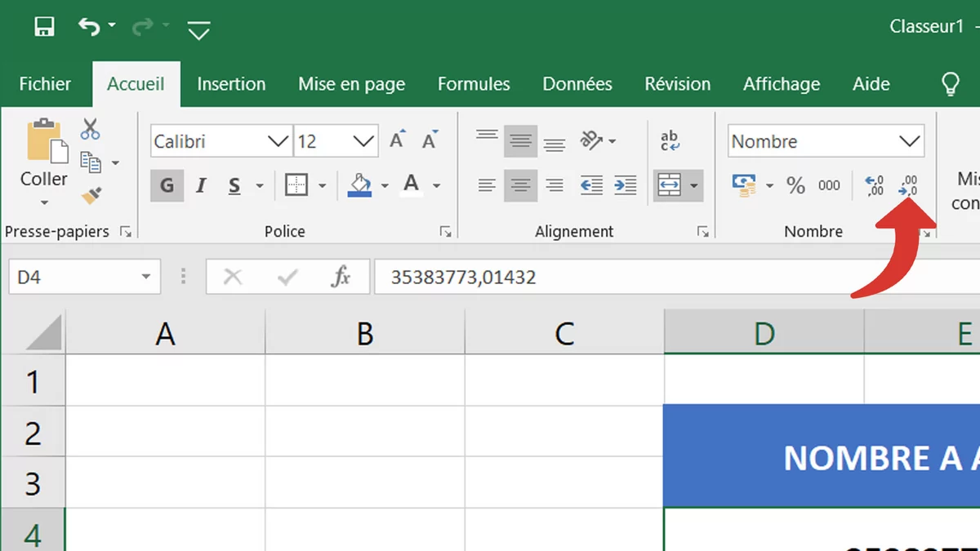
Task: Select column D header
Action: click(x=764, y=333)
